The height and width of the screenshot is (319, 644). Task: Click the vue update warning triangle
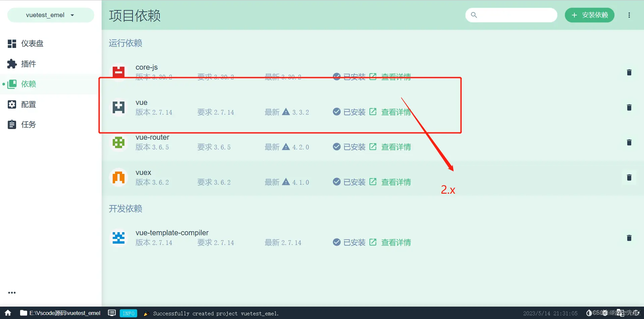point(286,112)
